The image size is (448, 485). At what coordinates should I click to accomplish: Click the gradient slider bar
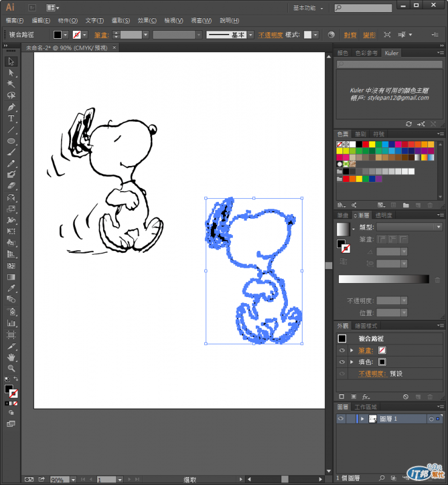[x=384, y=279]
